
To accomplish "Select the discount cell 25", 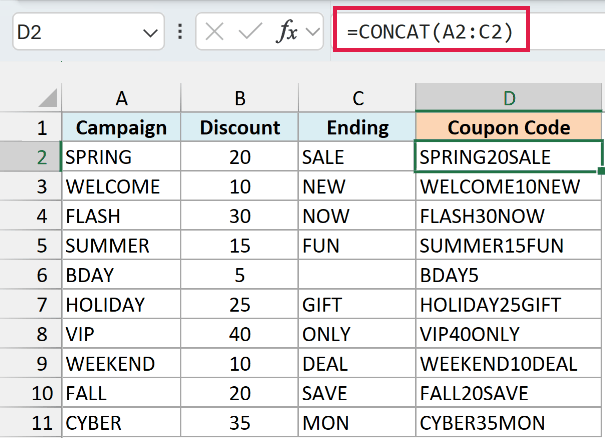I will click(x=240, y=304).
